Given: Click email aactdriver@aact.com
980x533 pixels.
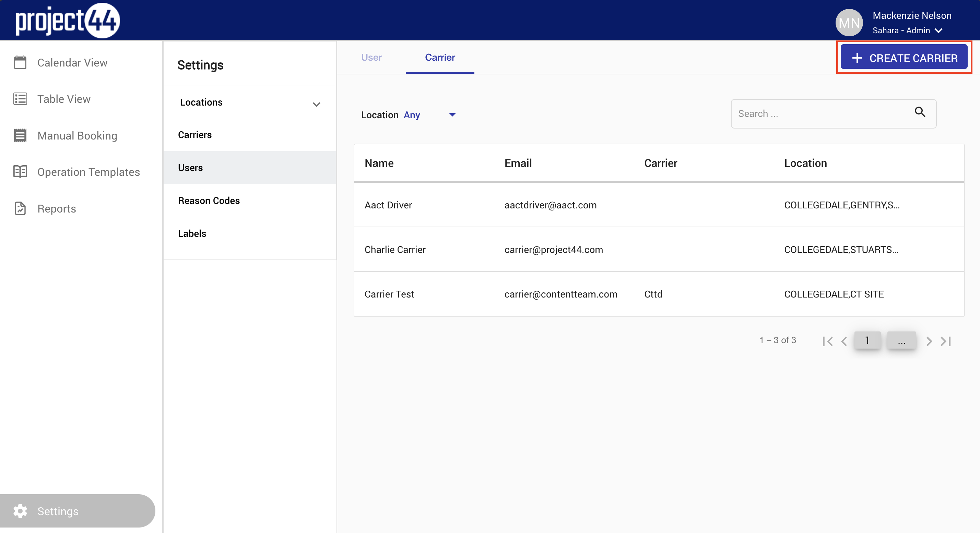Looking at the screenshot, I should [550, 205].
